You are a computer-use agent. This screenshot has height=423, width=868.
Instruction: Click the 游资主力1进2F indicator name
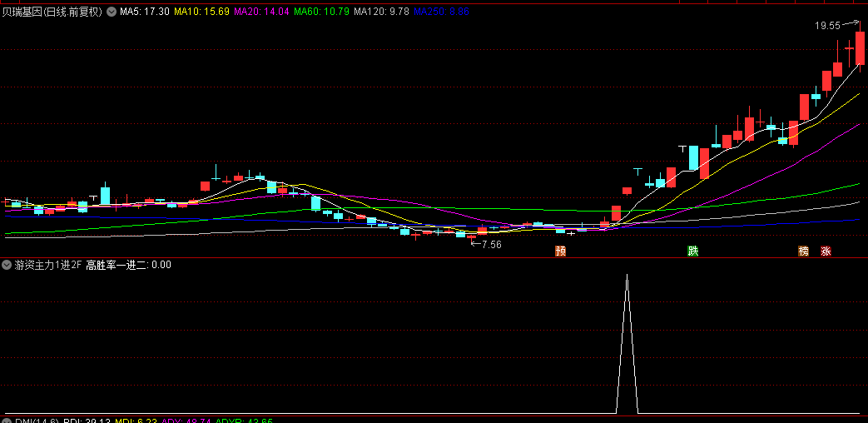(47, 265)
